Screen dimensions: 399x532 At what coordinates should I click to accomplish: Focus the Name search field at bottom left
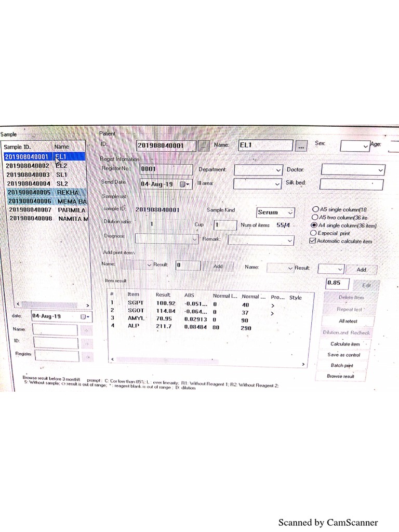[x=55, y=329]
